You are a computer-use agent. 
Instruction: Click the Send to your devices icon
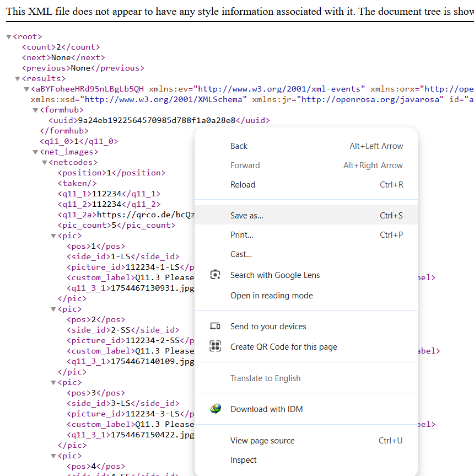[215, 326]
